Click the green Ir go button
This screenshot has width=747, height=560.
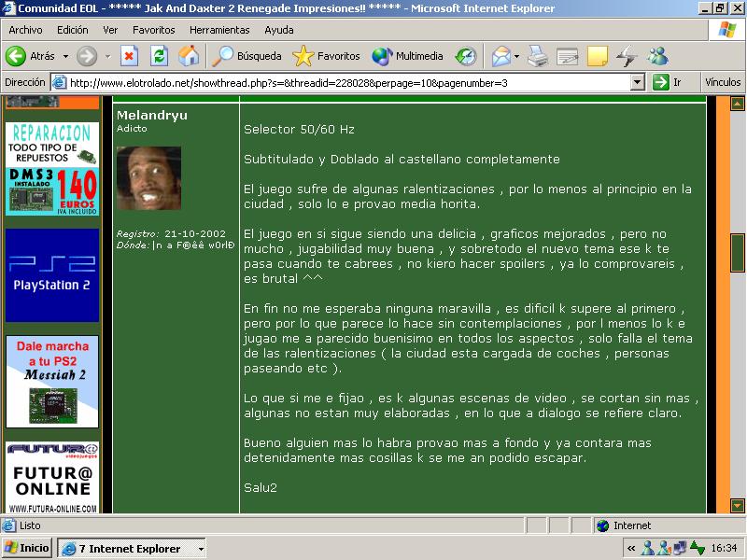pos(668,82)
